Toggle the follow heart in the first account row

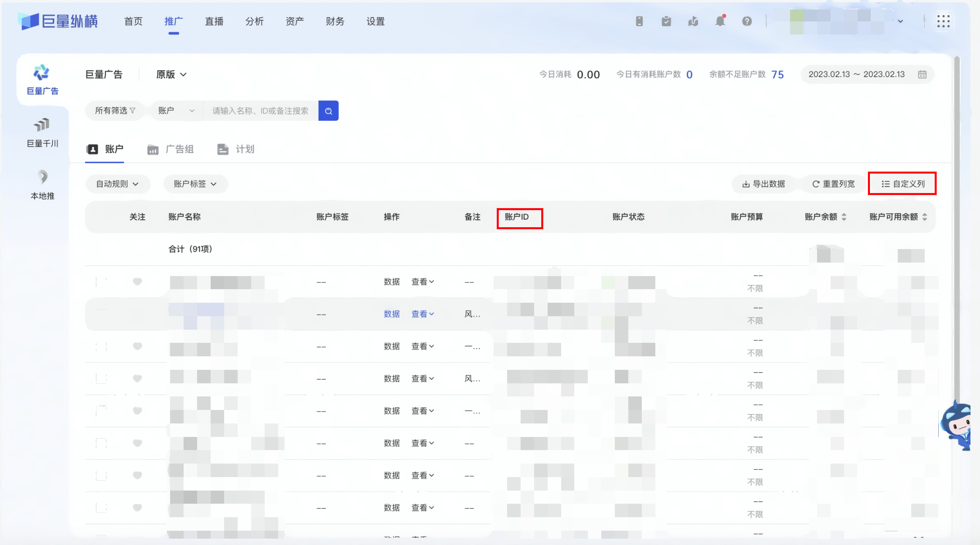(138, 282)
